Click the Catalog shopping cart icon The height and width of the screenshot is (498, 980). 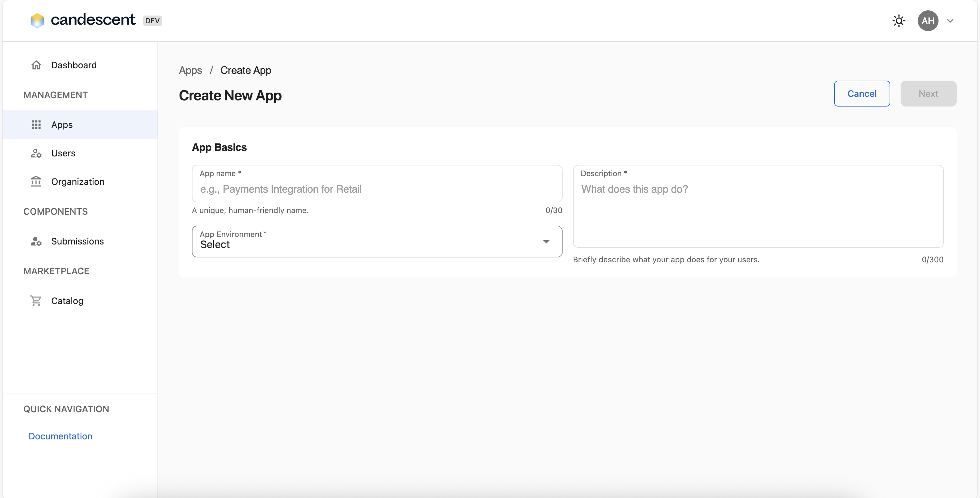(x=36, y=301)
